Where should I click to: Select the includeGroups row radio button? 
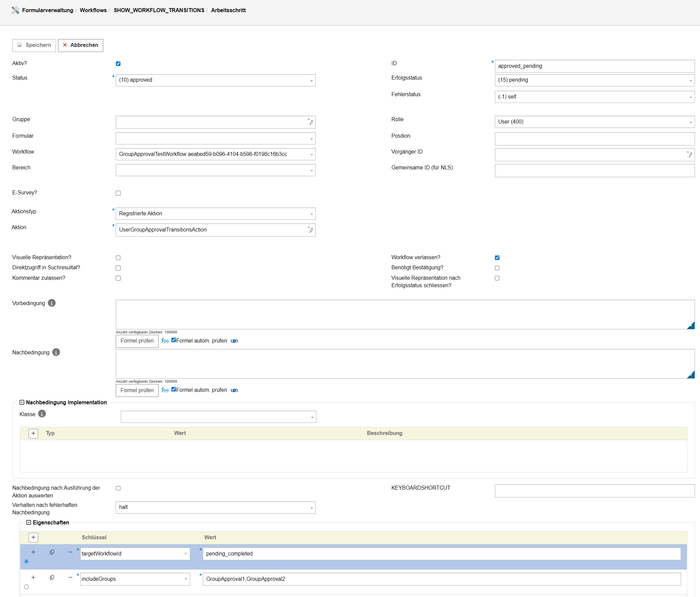pos(26,587)
